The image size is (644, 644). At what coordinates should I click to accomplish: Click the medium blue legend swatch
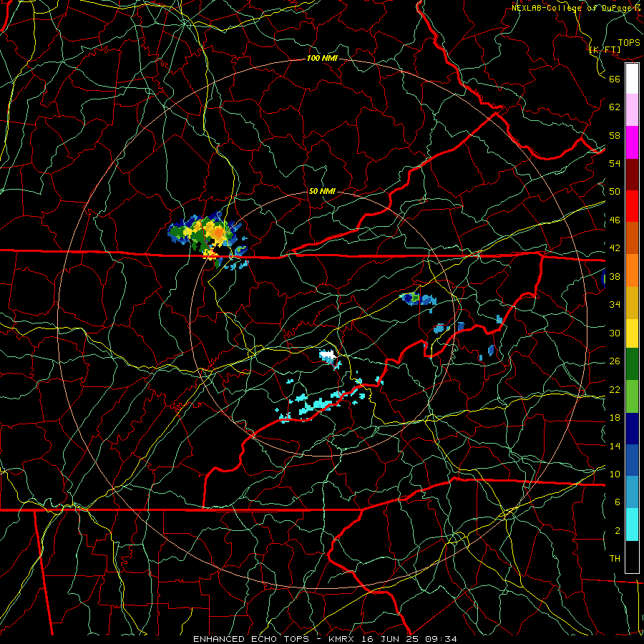[x=632, y=460]
